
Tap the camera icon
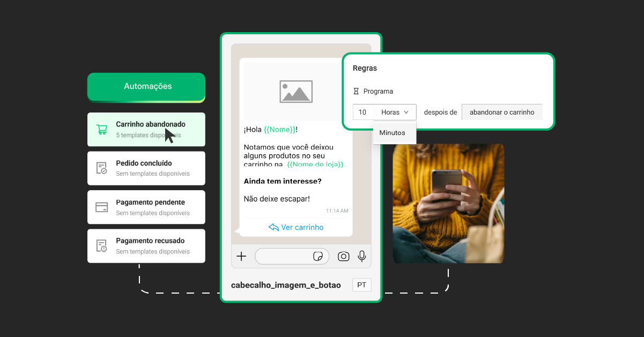[x=343, y=256]
